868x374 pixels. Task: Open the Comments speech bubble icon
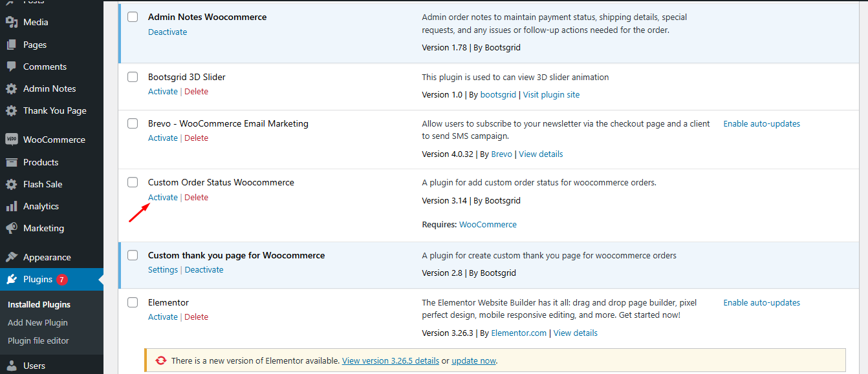[12, 67]
